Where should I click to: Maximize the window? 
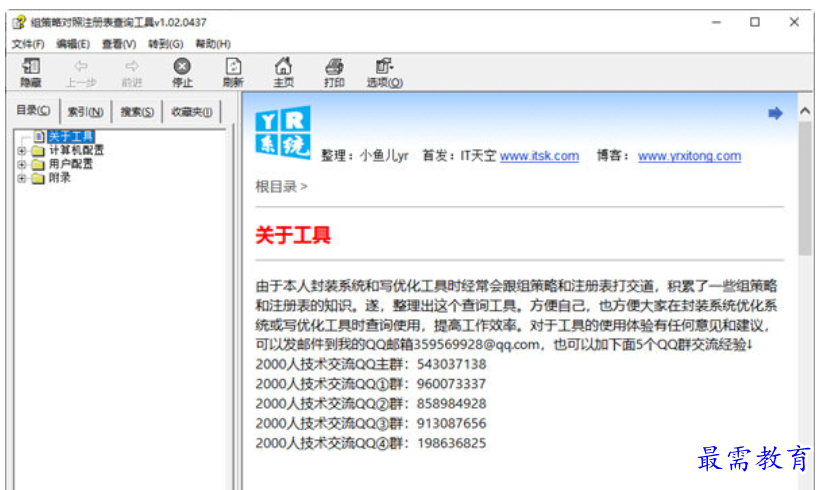[755, 22]
